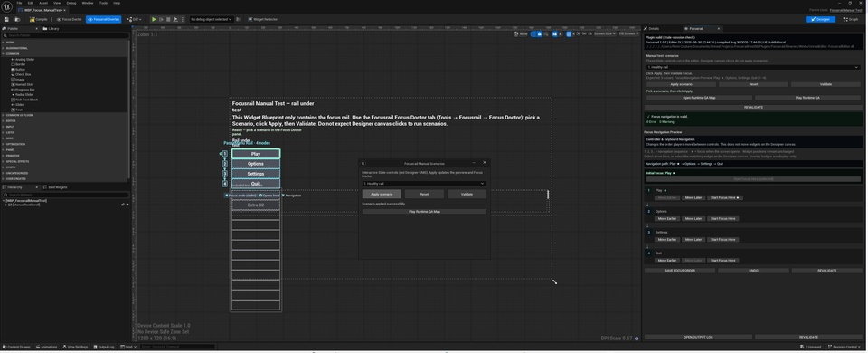
Task: Click Validate in Manual Scenarios window
Action: pyautogui.click(x=467, y=194)
